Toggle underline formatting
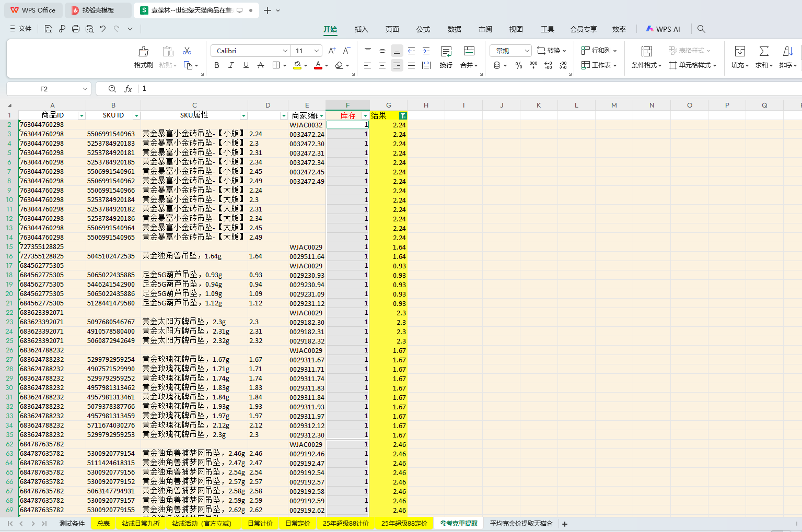 [x=246, y=65]
